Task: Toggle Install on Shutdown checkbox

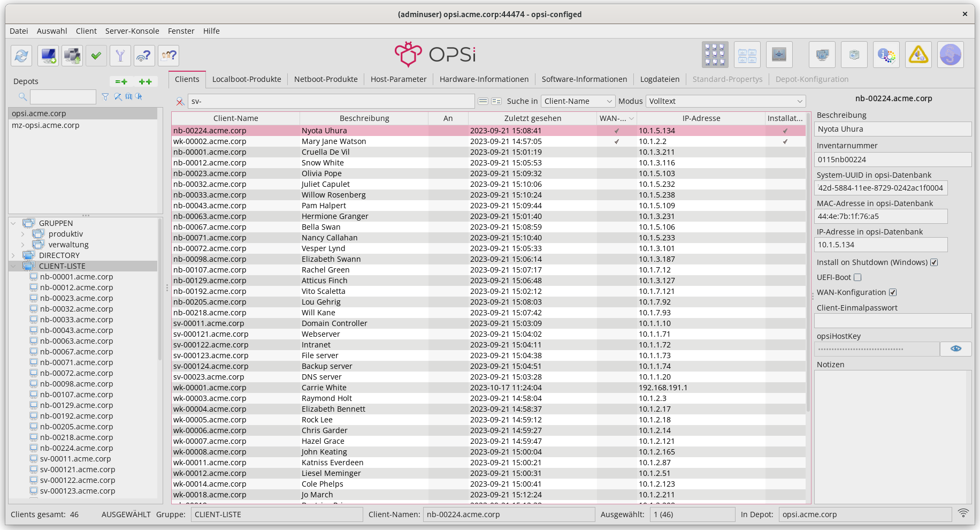Action: pyautogui.click(x=934, y=262)
